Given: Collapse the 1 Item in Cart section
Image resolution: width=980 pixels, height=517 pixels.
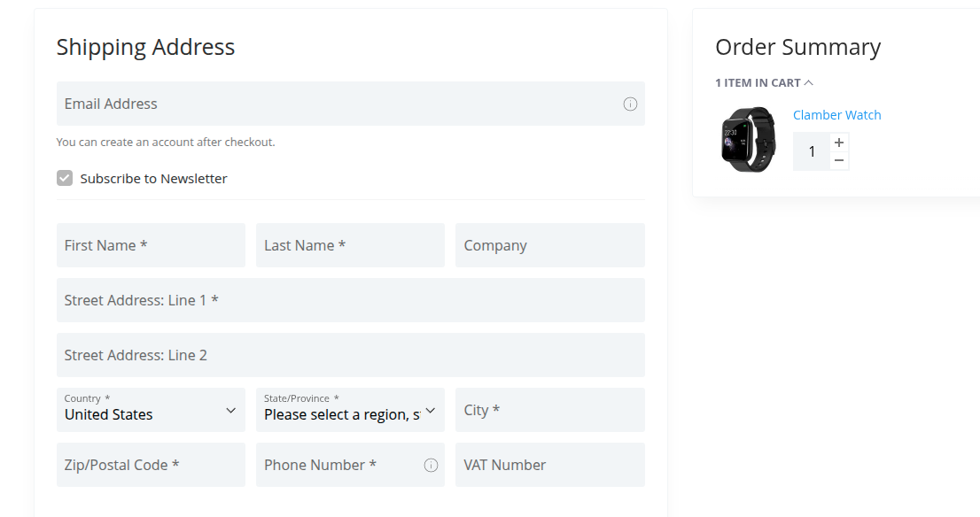Looking at the screenshot, I should [764, 82].
